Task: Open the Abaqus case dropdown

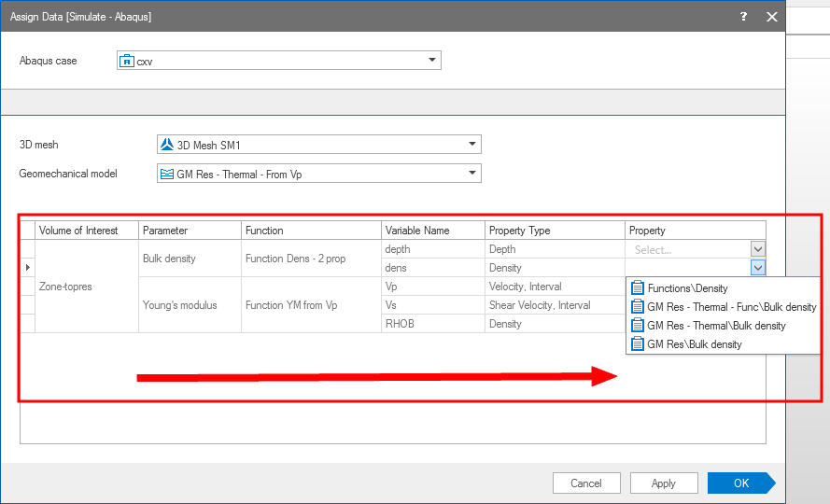Action: coord(431,61)
